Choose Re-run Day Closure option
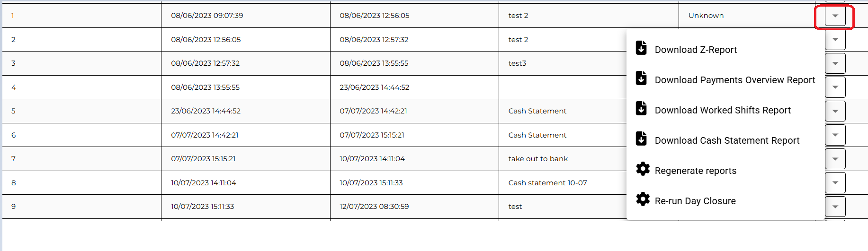 pos(695,201)
